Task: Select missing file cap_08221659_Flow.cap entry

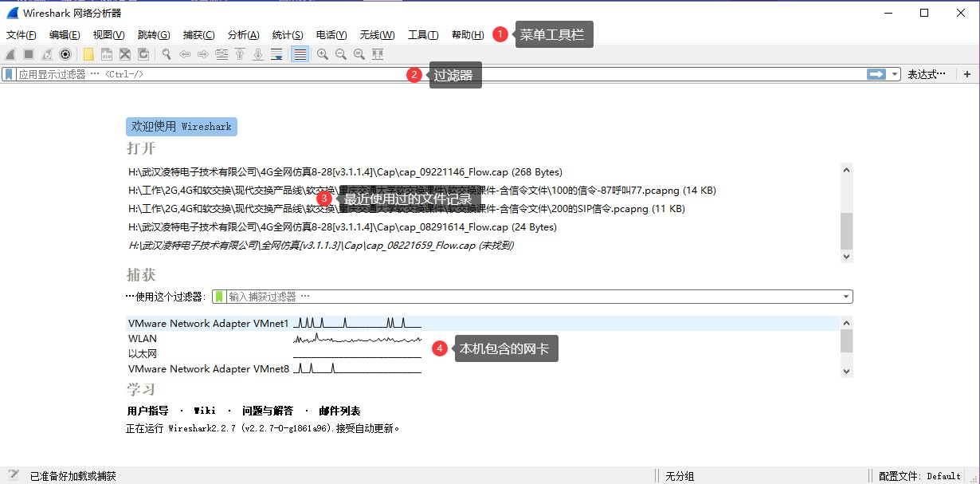Action: tap(321, 246)
